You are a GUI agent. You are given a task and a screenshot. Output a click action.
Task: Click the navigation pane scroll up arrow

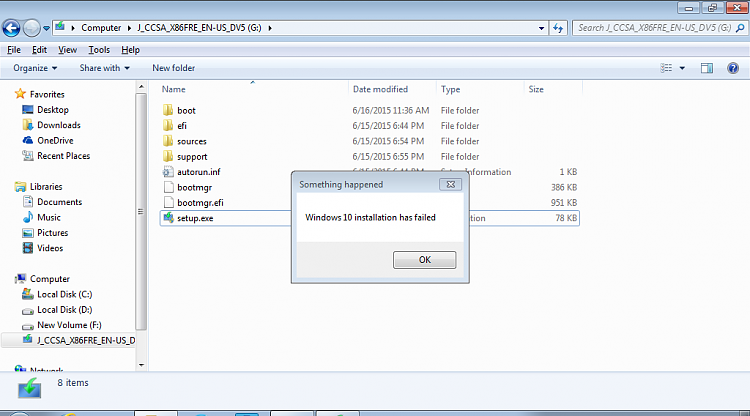click(141, 87)
